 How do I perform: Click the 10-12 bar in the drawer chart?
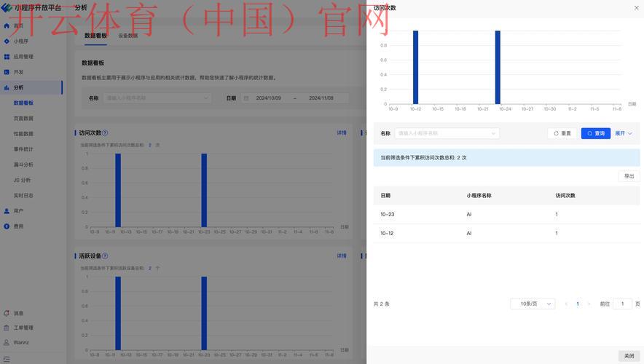[416, 67]
